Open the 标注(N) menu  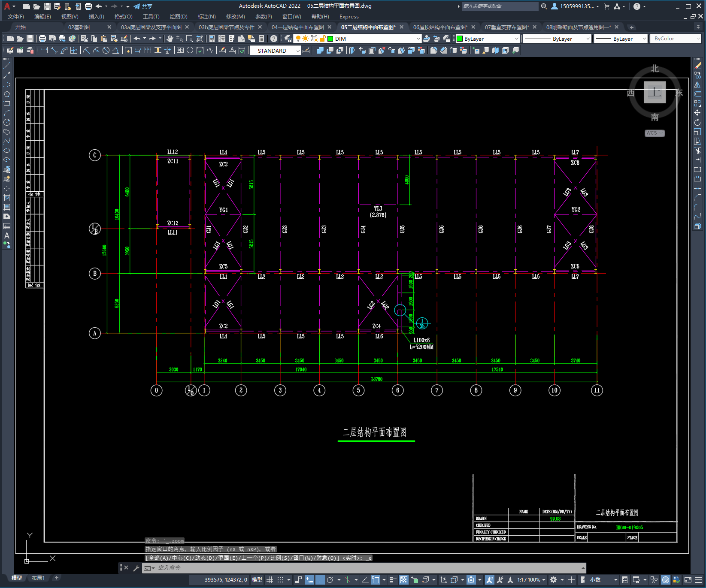(206, 17)
